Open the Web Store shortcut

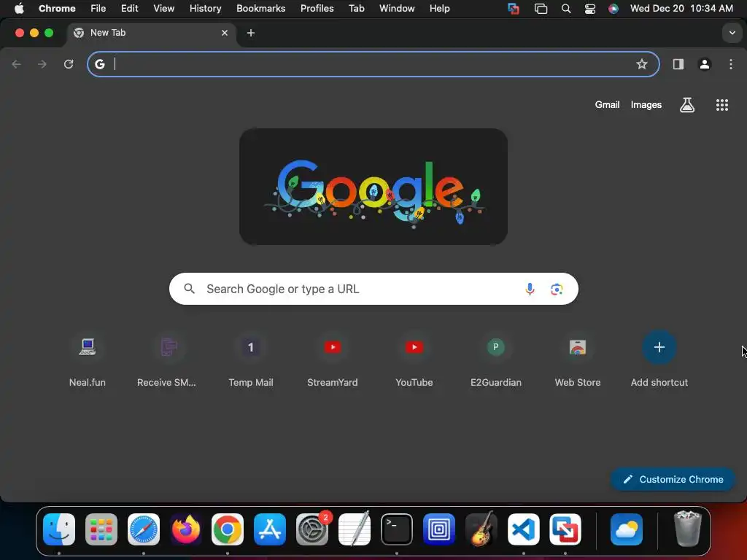point(578,360)
